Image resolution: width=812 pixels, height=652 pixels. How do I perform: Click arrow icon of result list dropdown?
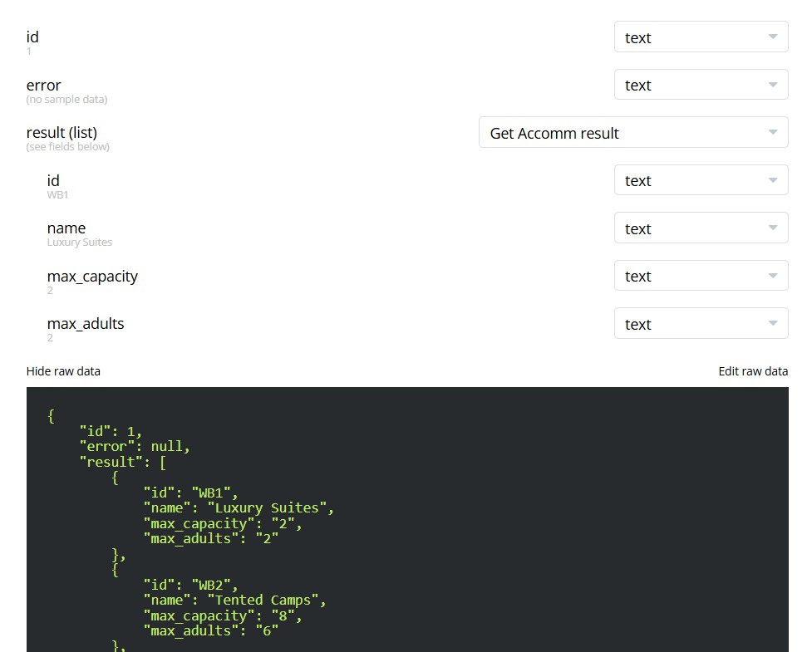click(x=773, y=132)
